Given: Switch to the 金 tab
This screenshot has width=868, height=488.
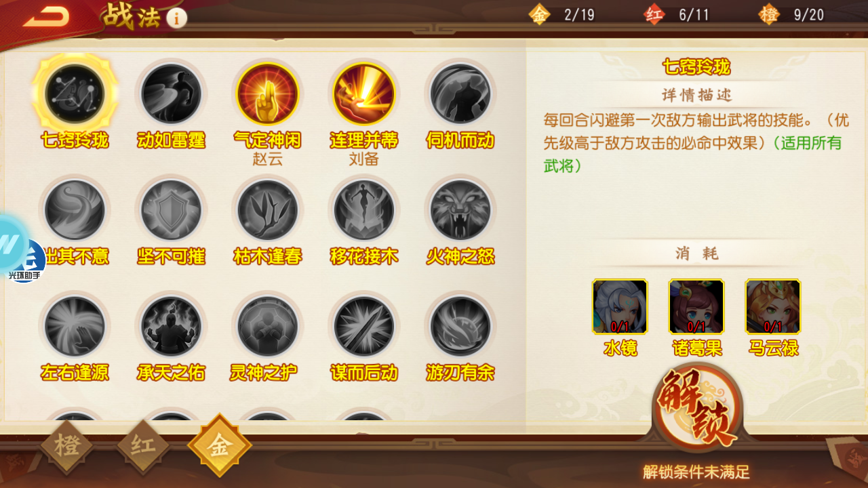Looking at the screenshot, I should coord(219,446).
